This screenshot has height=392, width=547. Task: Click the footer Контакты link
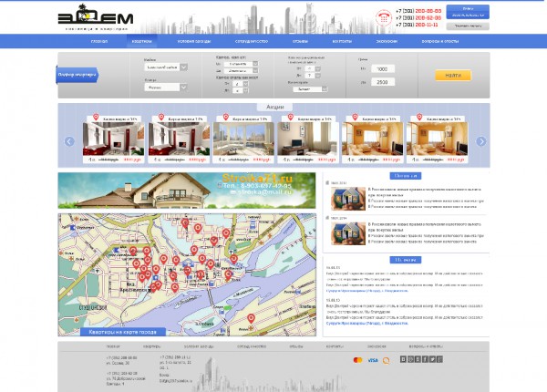[335, 346]
